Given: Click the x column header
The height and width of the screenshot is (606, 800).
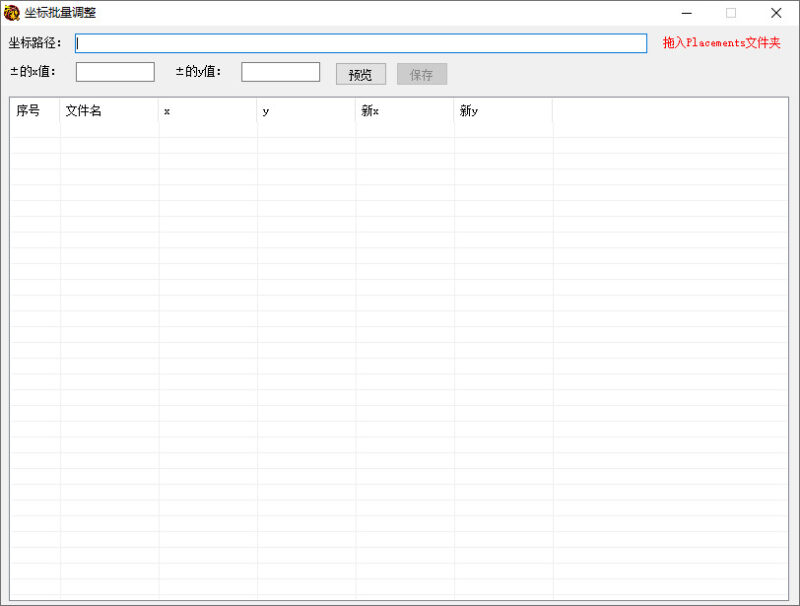Looking at the screenshot, I should (x=207, y=111).
